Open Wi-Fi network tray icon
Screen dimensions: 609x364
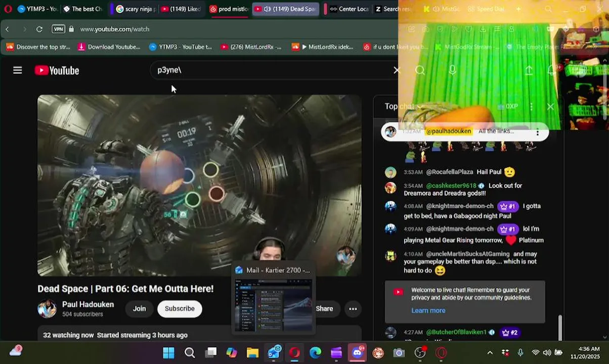click(535, 352)
